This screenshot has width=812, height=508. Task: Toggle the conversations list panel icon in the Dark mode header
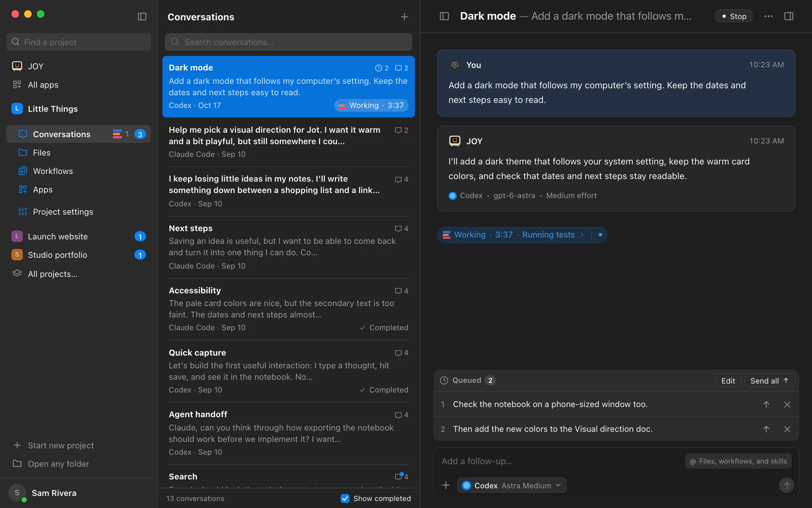click(444, 16)
